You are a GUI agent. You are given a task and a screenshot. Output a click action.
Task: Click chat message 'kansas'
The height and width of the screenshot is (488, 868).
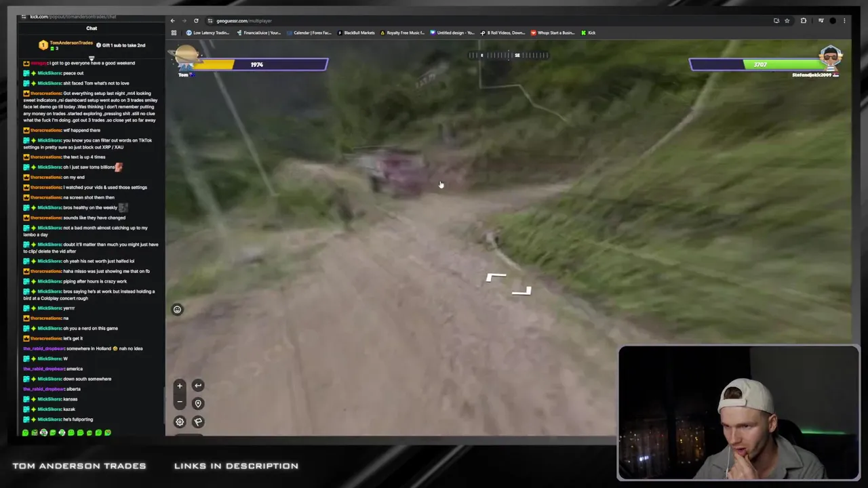point(71,399)
